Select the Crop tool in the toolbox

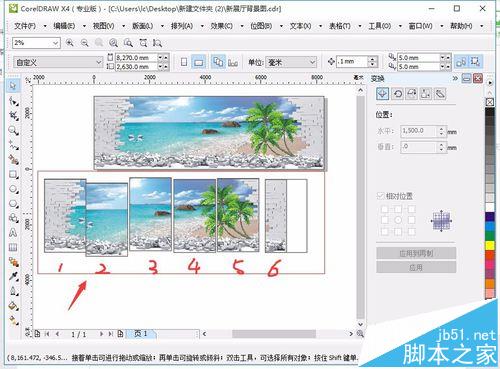13,115
